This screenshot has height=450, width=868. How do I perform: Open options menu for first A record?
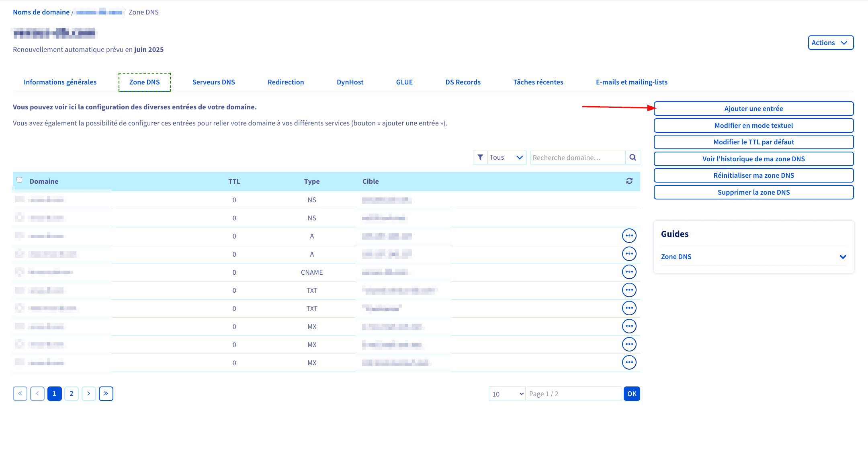point(629,236)
